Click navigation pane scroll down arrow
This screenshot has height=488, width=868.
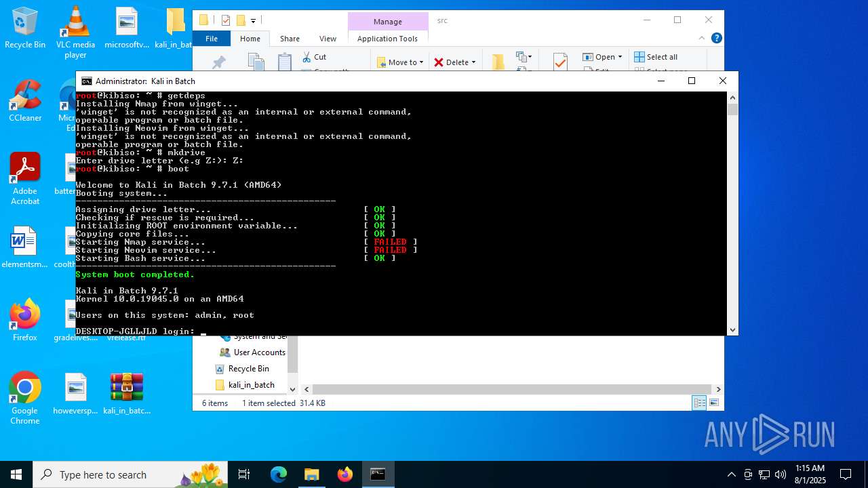point(293,389)
